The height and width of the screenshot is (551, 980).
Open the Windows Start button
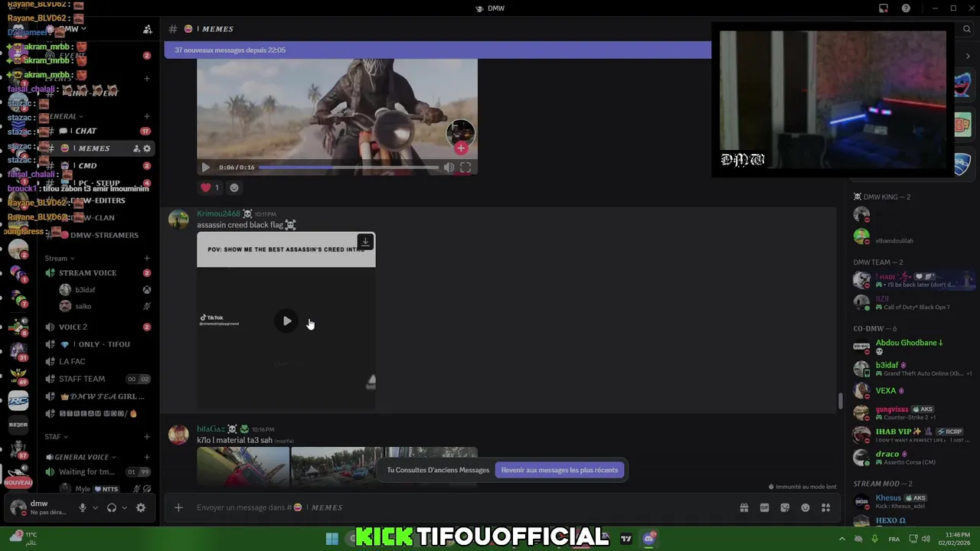(x=332, y=539)
